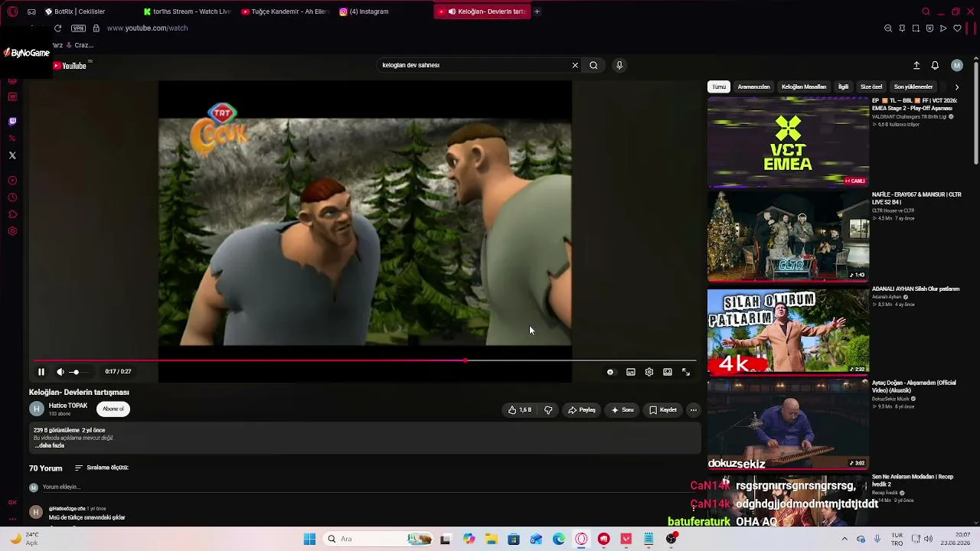The width and height of the screenshot is (980, 551).
Task: Toggle the autoplay switch in the player
Action: (x=610, y=372)
